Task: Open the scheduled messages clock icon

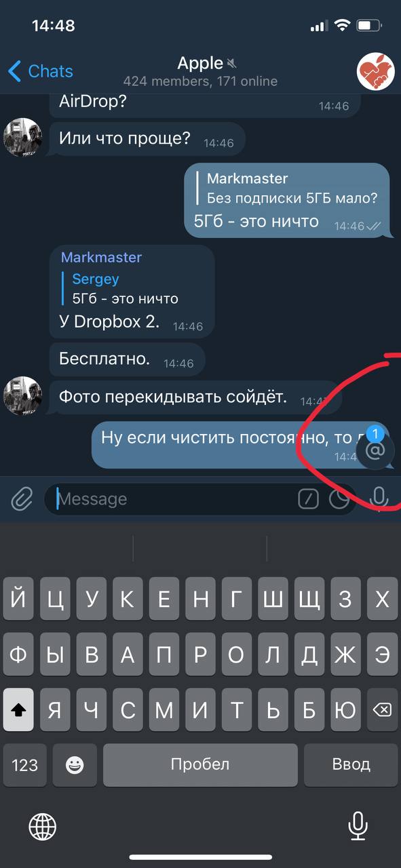Action: 339,500
